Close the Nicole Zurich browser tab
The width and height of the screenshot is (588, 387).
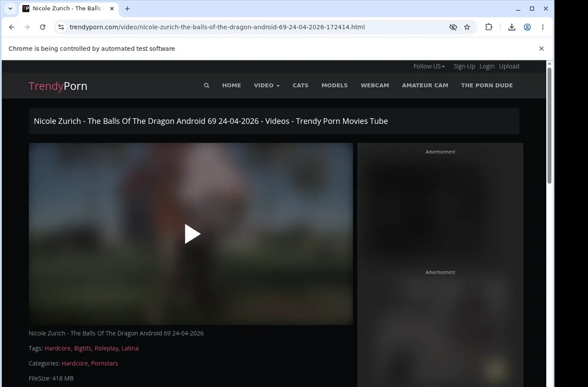(x=111, y=8)
